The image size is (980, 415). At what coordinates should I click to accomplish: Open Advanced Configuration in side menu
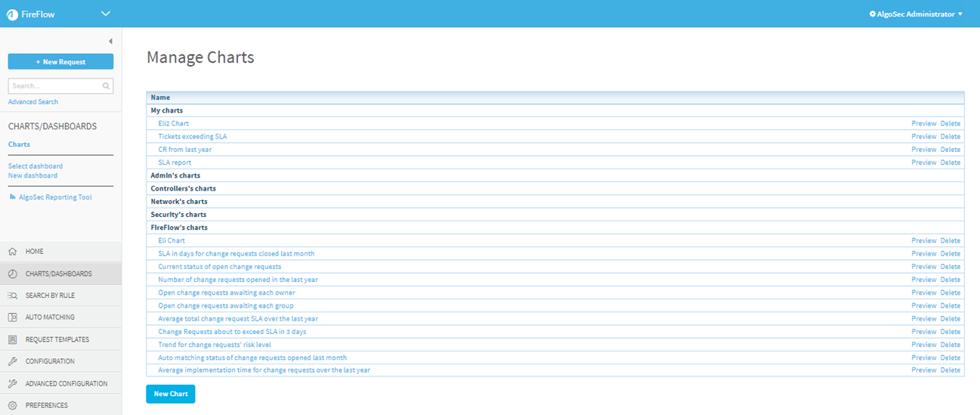[66, 383]
